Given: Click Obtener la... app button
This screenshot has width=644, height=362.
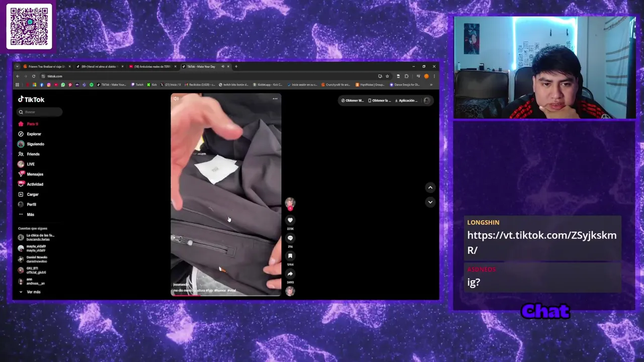Looking at the screenshot, I should coord(379,101).
